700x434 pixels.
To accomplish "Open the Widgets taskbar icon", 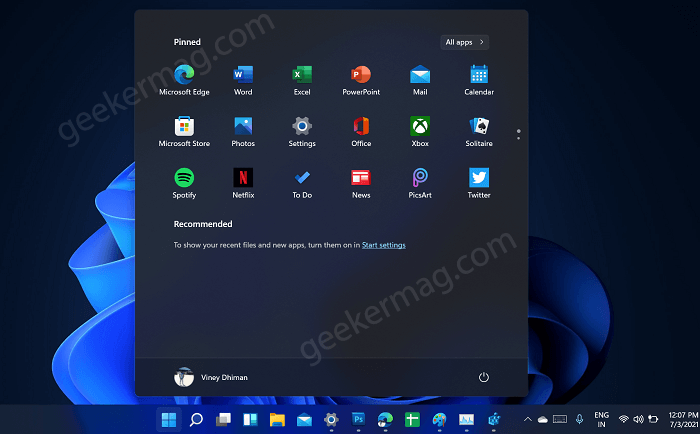I will 250,420.
